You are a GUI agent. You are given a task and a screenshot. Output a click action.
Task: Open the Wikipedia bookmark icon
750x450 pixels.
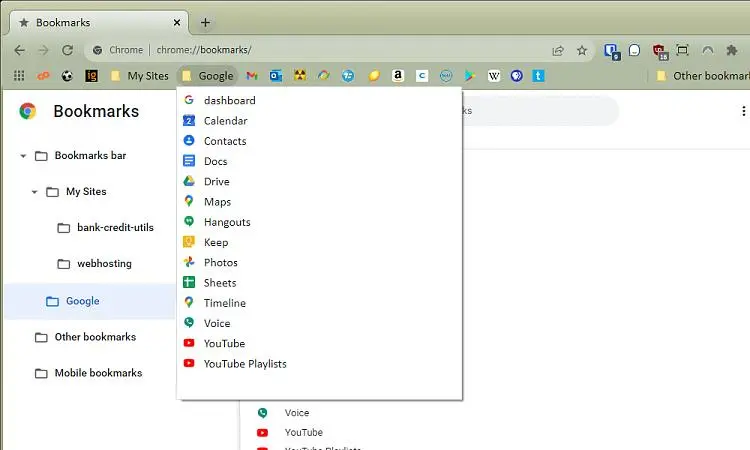pos(494,76)
